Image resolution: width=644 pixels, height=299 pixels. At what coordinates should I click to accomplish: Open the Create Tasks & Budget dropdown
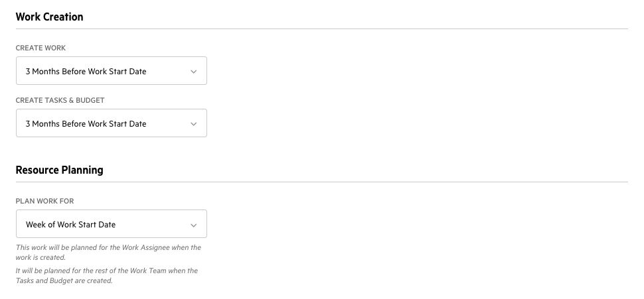point(111,123)
